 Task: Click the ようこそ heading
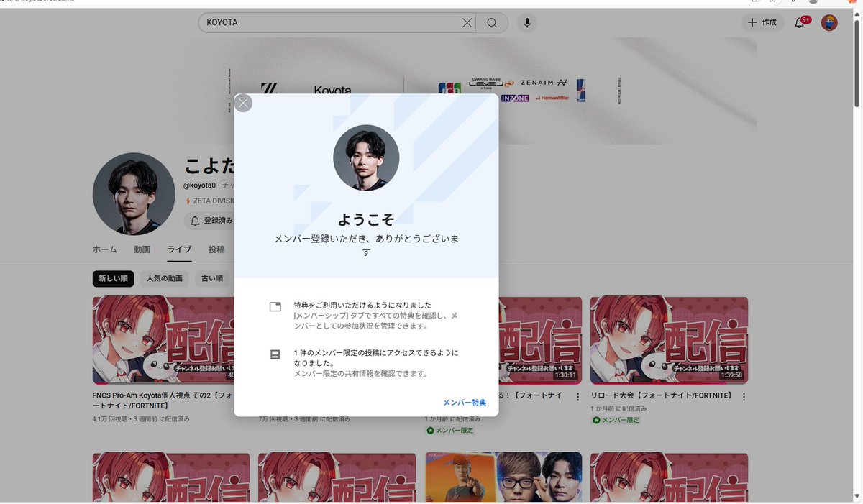(x=366, y=220)
